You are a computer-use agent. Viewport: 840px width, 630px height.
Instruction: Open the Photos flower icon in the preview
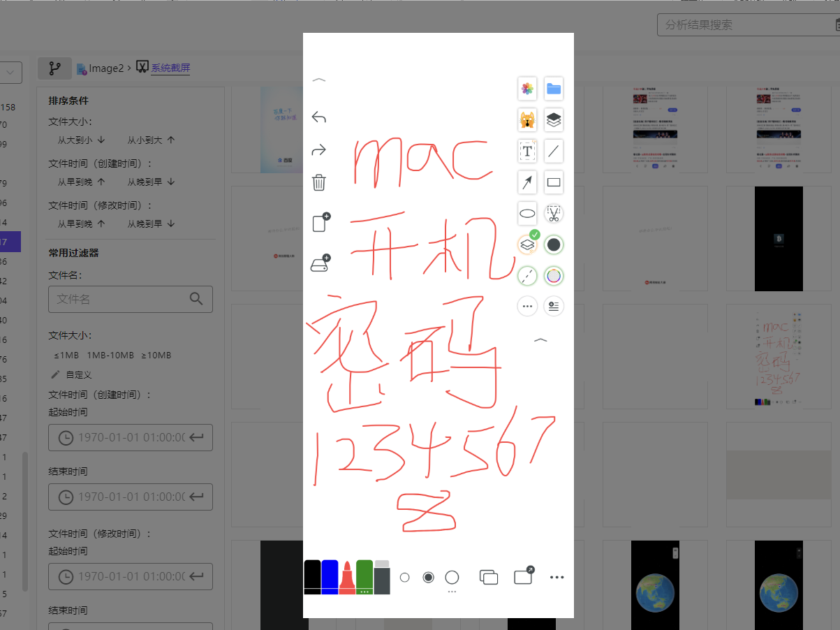527,89
